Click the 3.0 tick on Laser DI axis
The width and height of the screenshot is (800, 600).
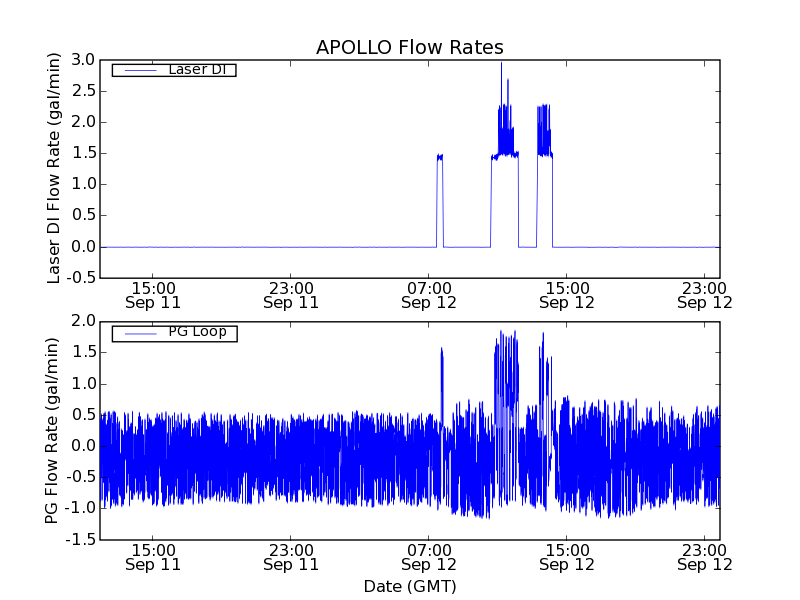(x=83, y=60)
